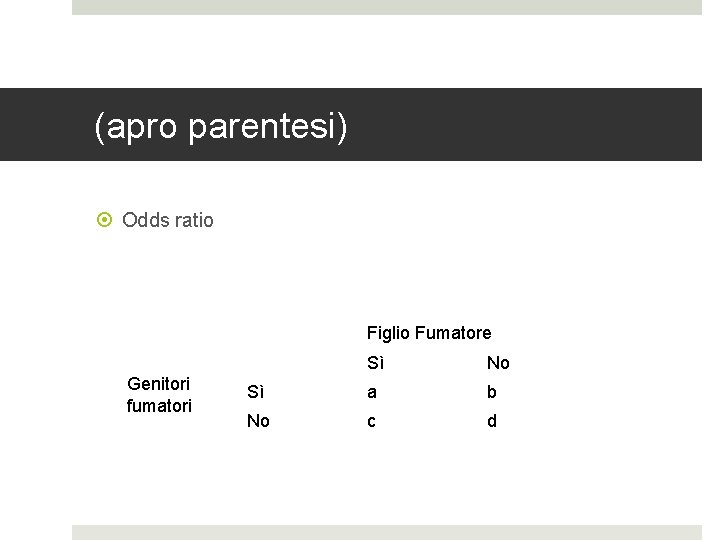
Task: Select the capitalized word "Fumatore" in the header
Action: (453, 333)
